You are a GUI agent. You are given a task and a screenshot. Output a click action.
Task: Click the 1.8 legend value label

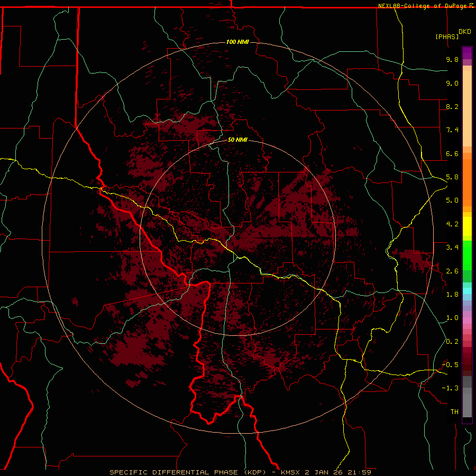(452, 295)
